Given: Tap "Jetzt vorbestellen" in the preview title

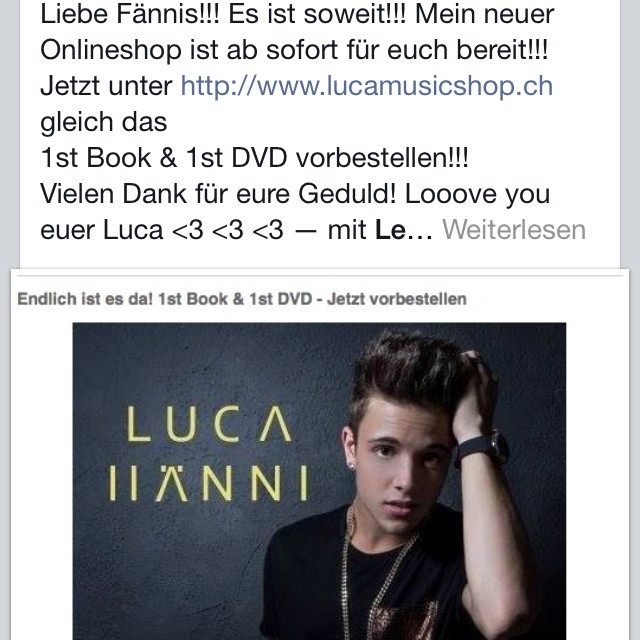Looking at the screenshot, I should (x=396, y=299).
